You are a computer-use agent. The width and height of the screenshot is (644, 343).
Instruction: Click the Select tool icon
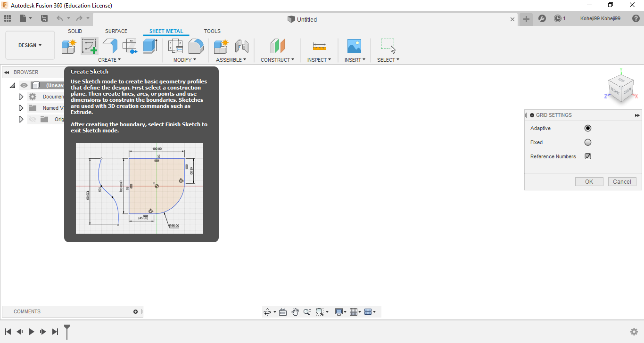click(388, 46)
